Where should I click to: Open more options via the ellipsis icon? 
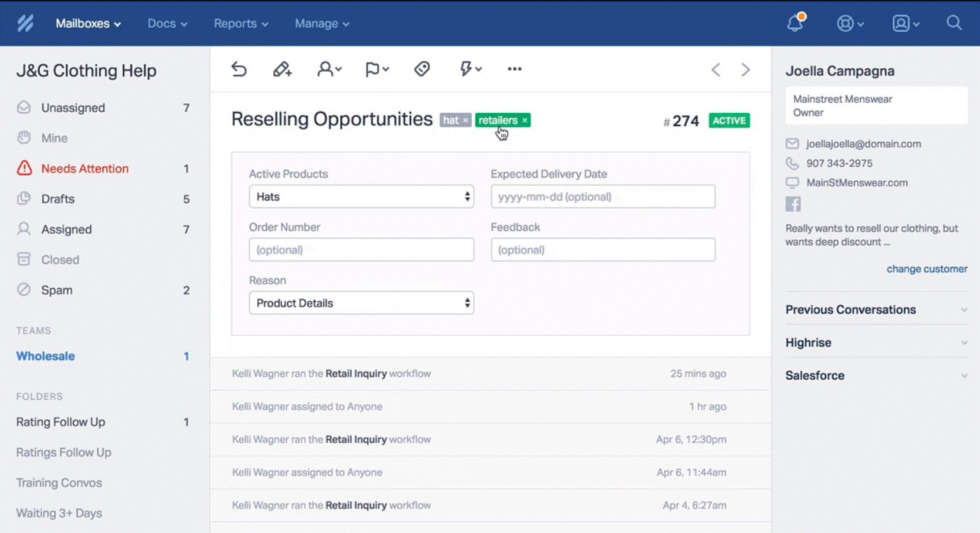tap(514, 68)
